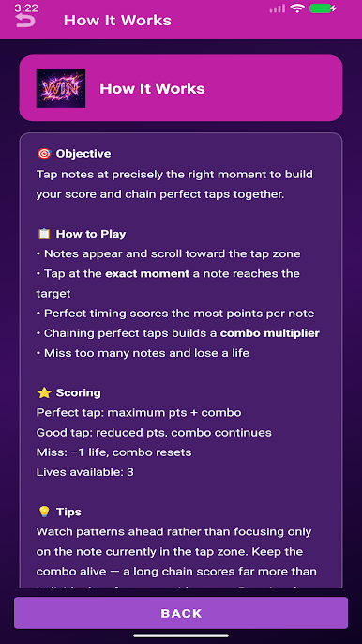362x644 pixels.
Task: Tap the Wi-Fi status icon
Action: click(296, 8)
